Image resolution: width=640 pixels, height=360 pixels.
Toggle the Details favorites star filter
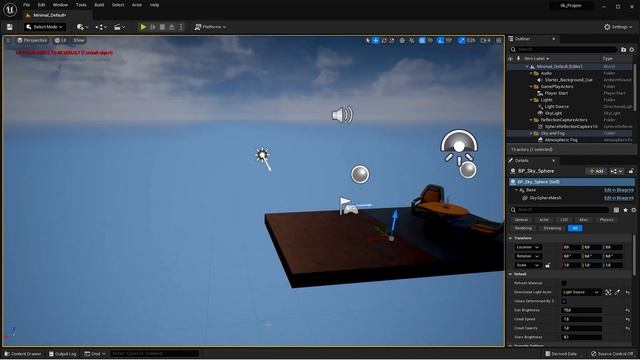[x=625, y=210]
